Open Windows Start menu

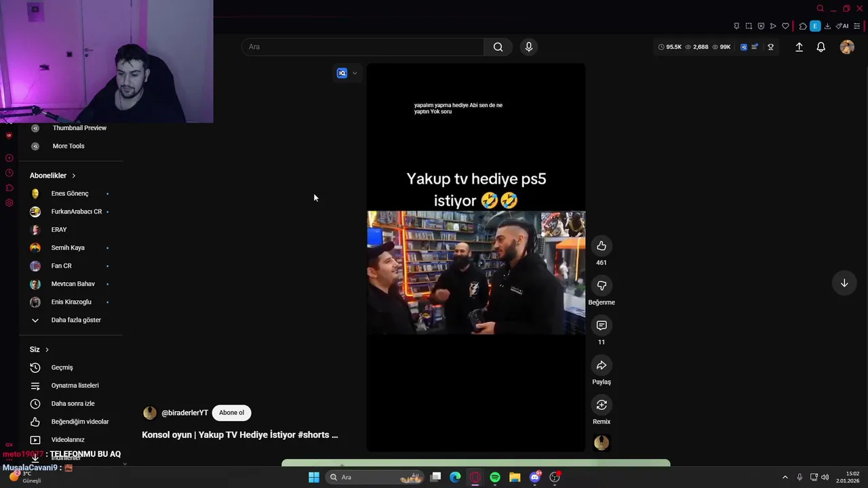(314, 477)
